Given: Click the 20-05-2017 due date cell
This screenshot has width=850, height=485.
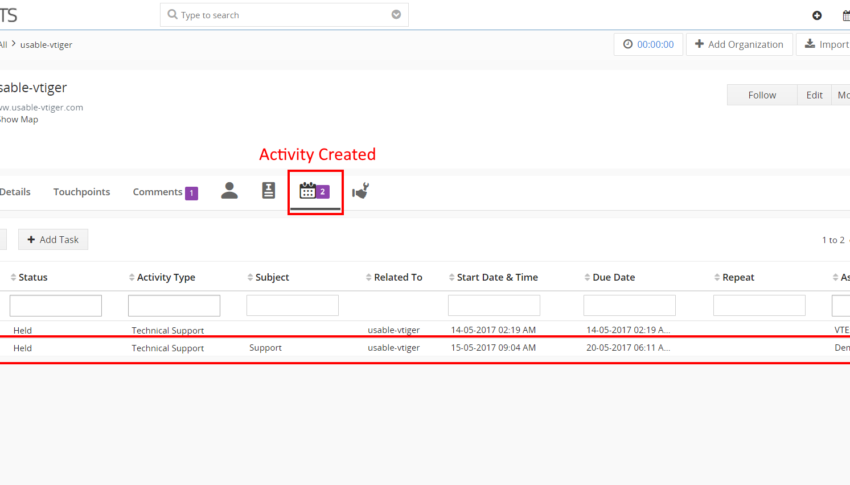Looking at the screenshot, I should (628, 347).
